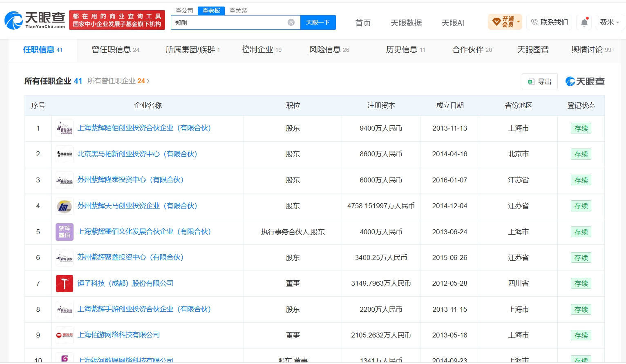Open 天眼数据 in top navigation
The width and height of the screenshot is (626, 364).
point(406,23)
